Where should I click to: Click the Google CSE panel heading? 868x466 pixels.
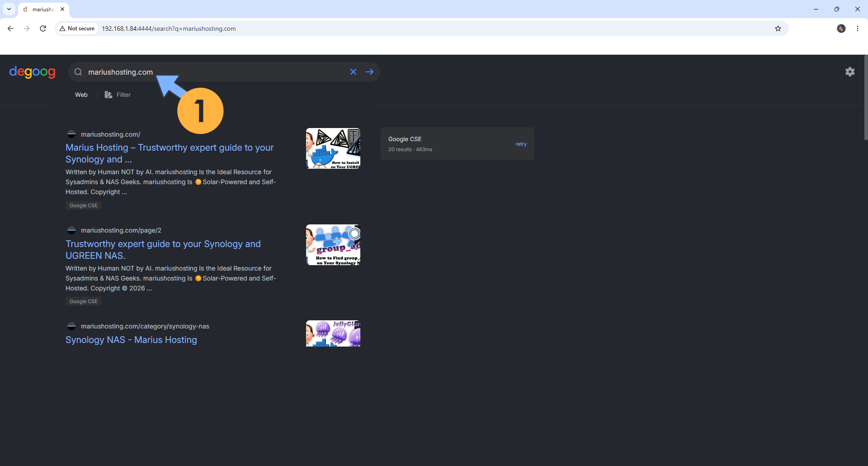(x=405, y=139)
